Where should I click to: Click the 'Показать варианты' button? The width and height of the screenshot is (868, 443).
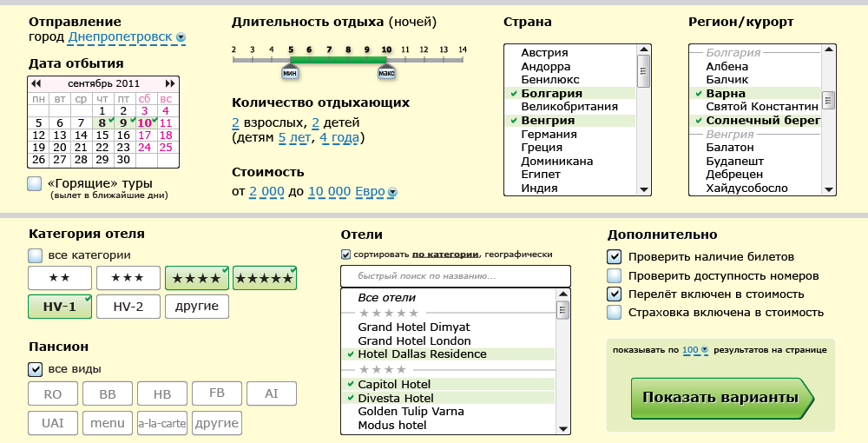pyautogui.click(x=720, y=398)
